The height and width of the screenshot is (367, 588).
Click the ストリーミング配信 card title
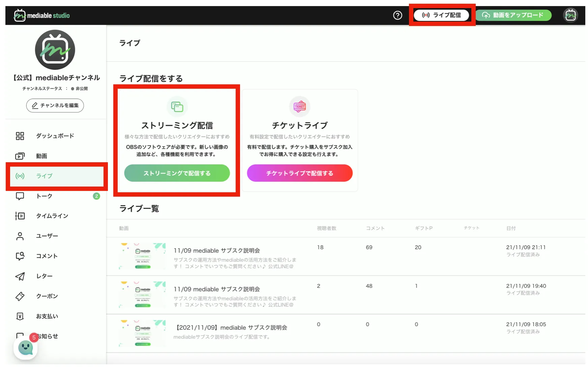pos(177,125)
